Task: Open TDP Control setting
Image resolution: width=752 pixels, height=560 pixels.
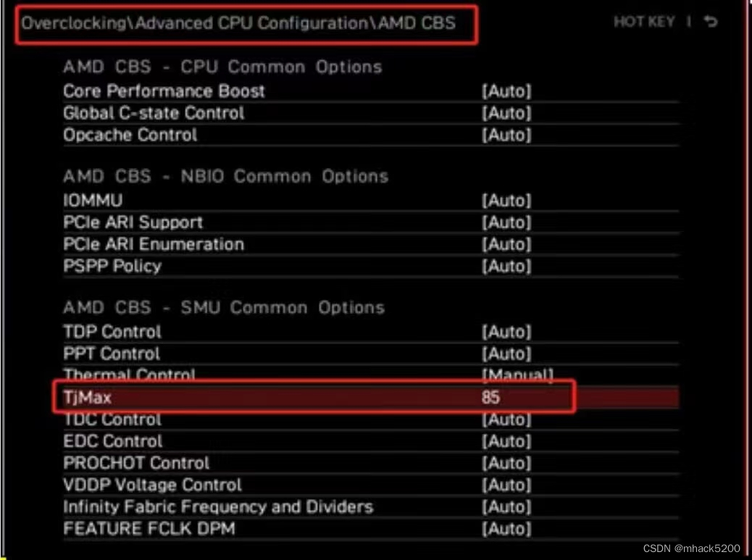Action: [371, 332]
